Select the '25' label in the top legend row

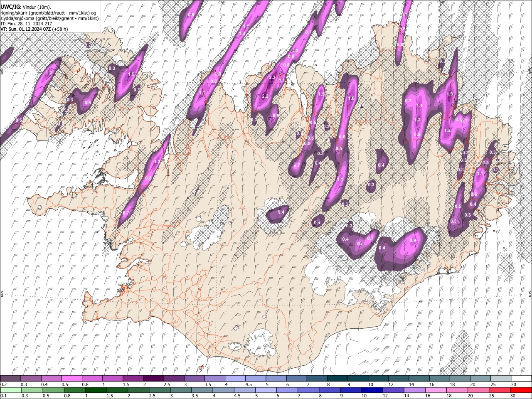493,384
